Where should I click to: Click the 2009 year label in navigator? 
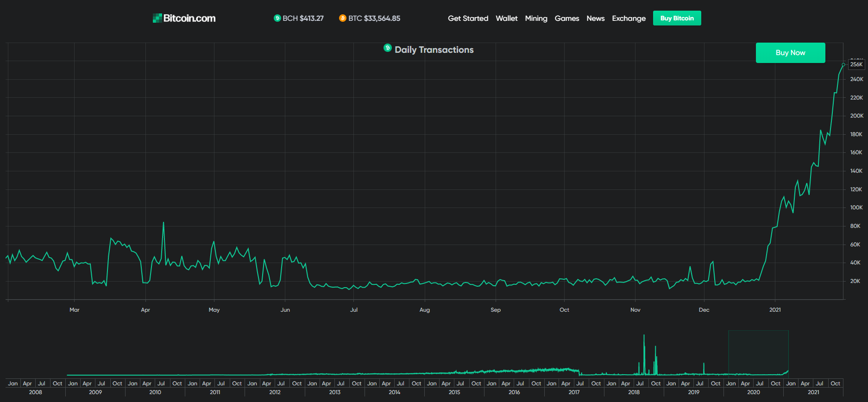click(95, 392)
